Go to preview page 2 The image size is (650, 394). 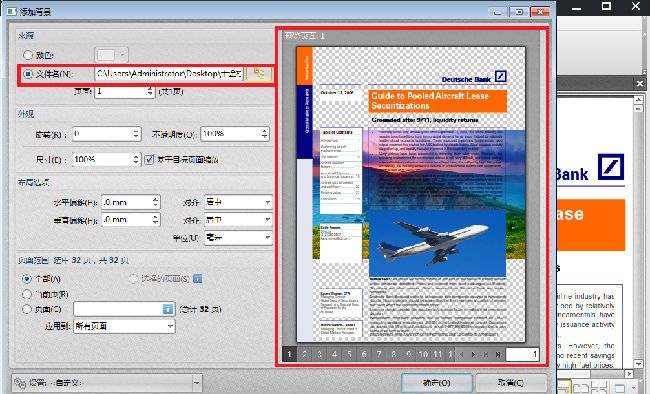304,354
